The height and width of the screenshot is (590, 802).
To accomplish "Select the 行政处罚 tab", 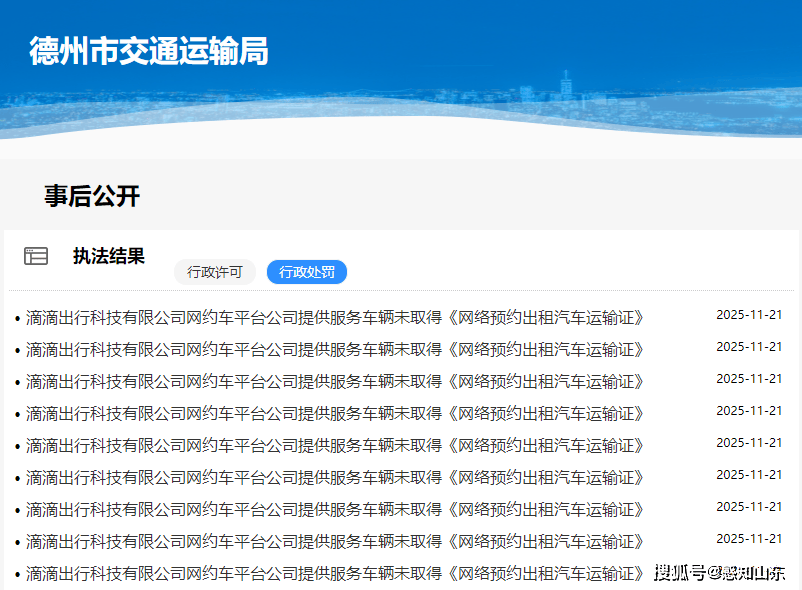I will pos(307,272).
